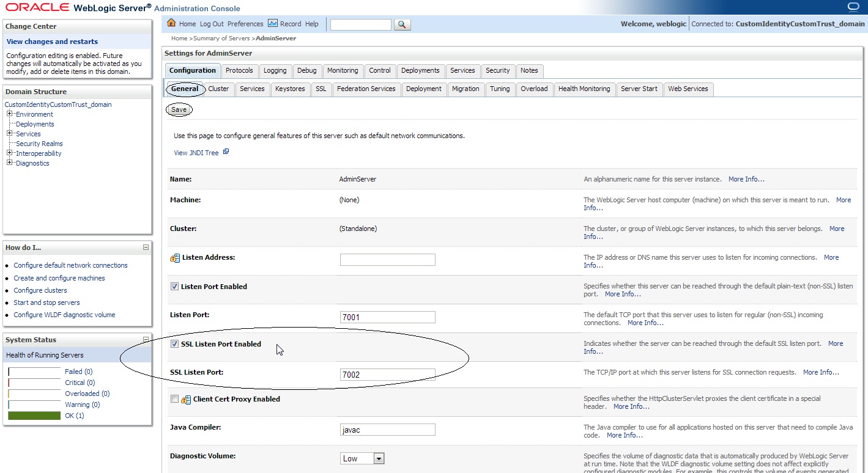Open the Federation Services subtab

click(x=366, y=89)
